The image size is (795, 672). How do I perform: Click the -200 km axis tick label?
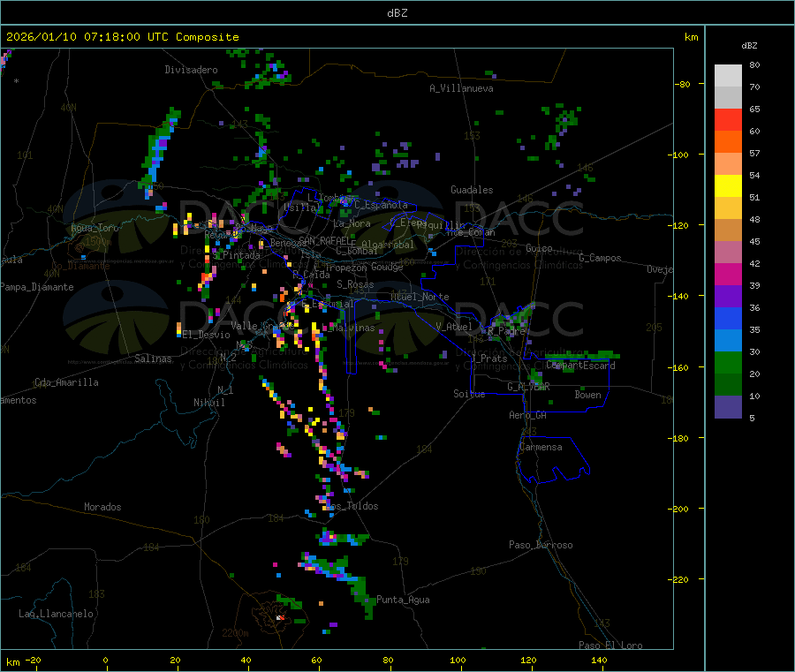click(x=678, y=509)
